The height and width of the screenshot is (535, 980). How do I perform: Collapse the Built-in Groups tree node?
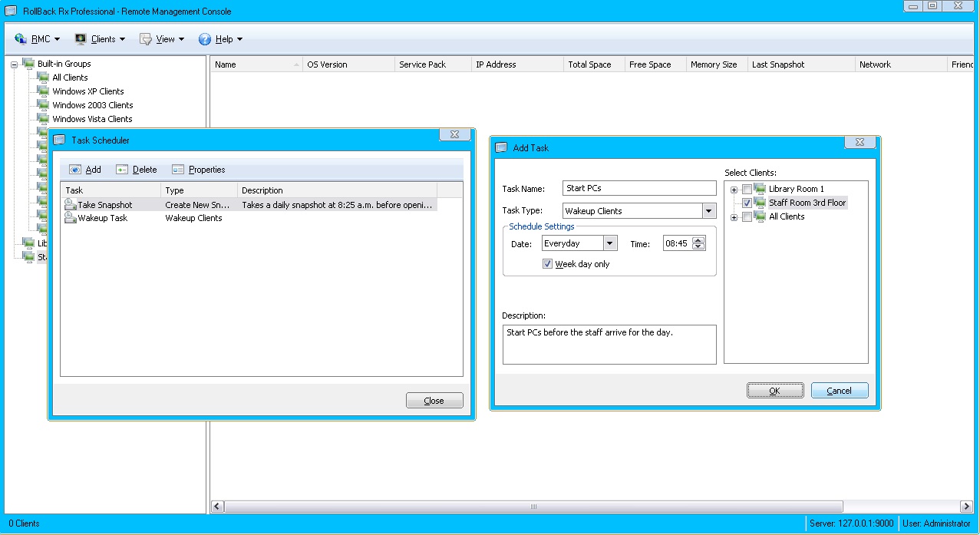[14, 64]
